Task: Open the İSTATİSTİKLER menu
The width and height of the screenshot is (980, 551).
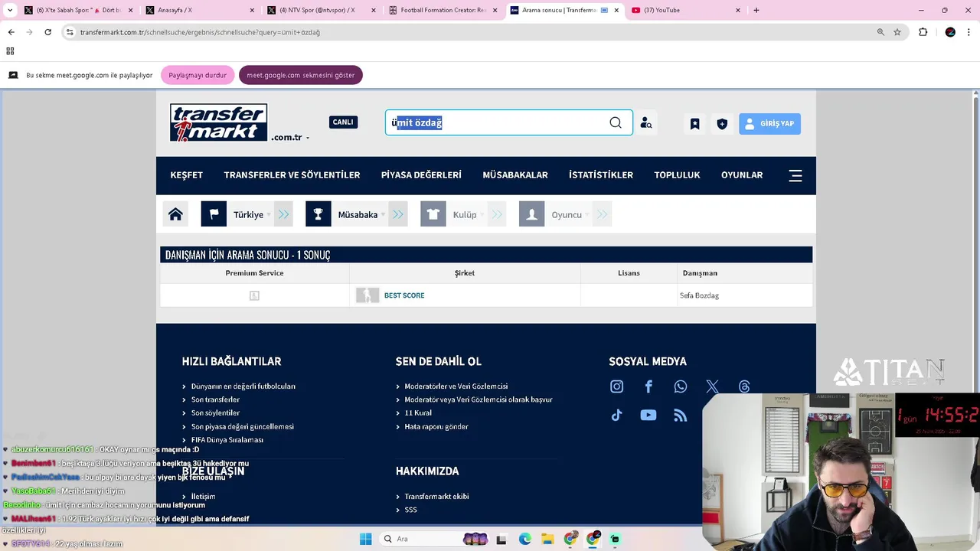Action: click(x=601, y=175)
